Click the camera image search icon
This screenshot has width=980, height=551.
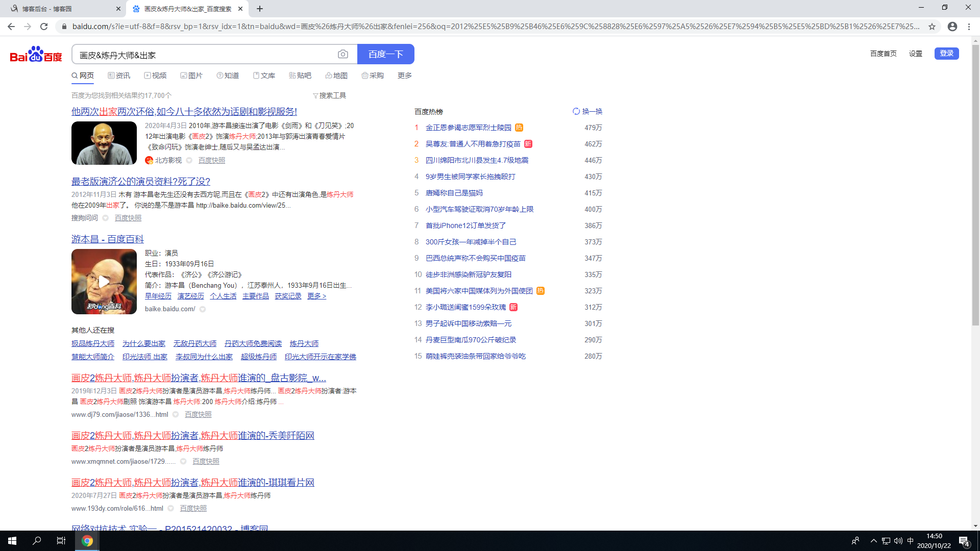[342, 54]
